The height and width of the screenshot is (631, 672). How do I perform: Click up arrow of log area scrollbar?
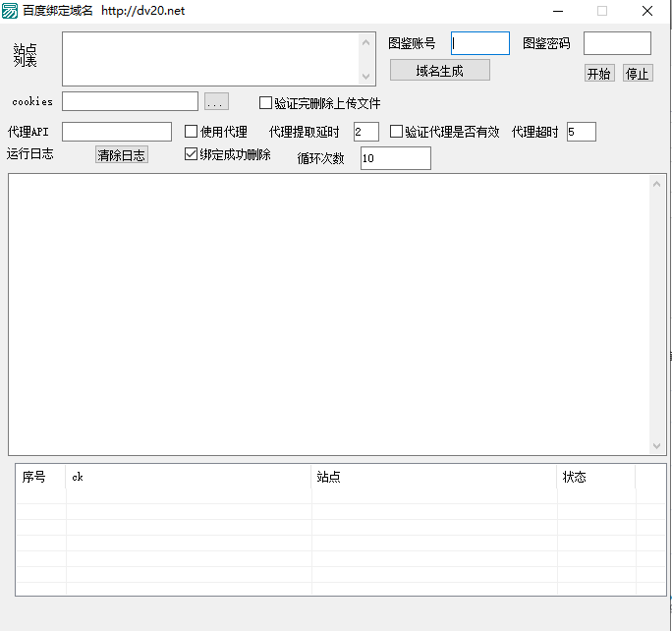[656, 185]
